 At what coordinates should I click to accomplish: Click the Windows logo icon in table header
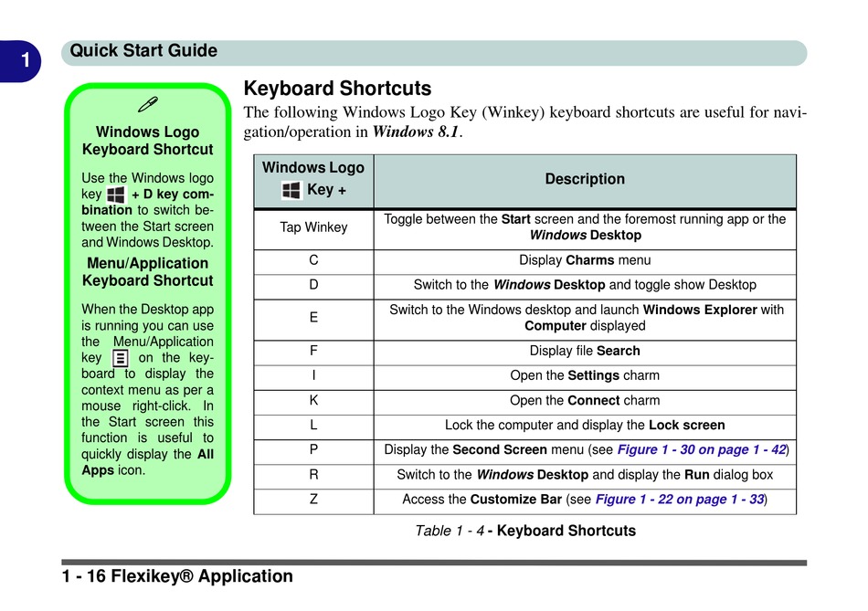[291, 190]
